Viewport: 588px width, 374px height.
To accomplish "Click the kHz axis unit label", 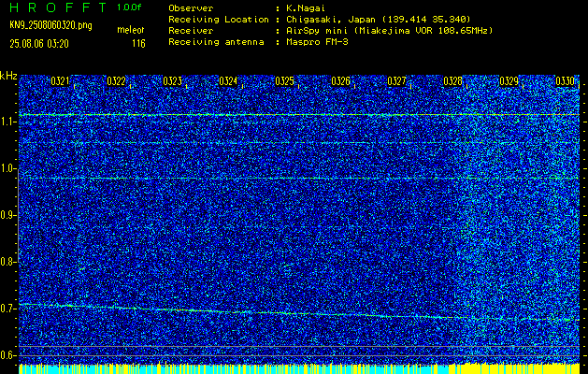I will coord(8,76).
